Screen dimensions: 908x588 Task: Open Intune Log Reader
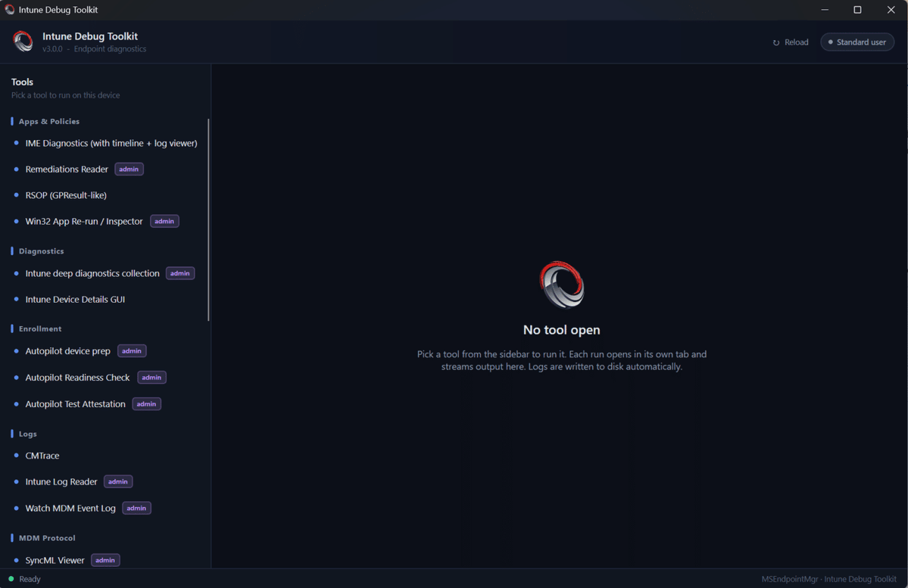(x=61, y=481)
